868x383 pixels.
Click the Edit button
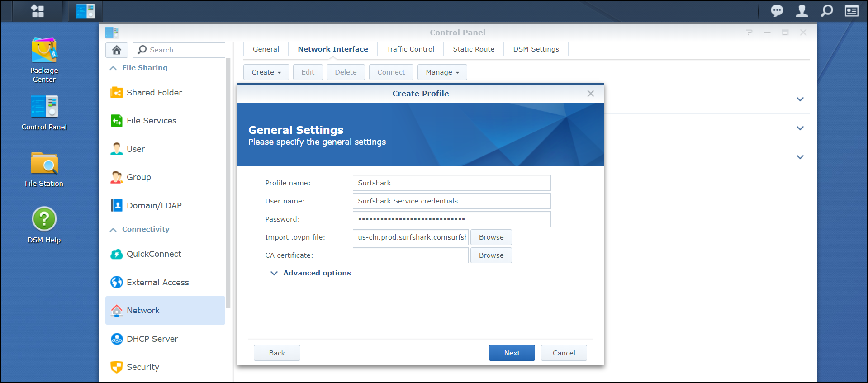click(x=308, y=72)
